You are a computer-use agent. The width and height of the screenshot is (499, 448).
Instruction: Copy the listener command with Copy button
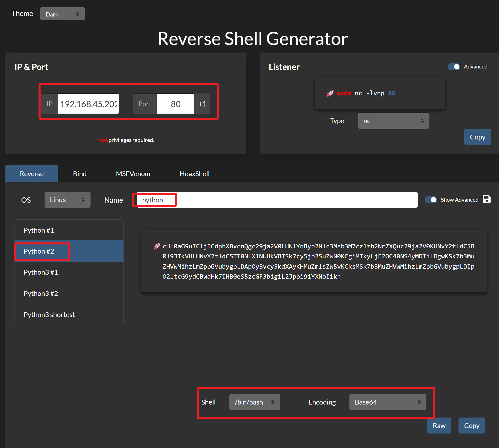[x=477, y=137]
